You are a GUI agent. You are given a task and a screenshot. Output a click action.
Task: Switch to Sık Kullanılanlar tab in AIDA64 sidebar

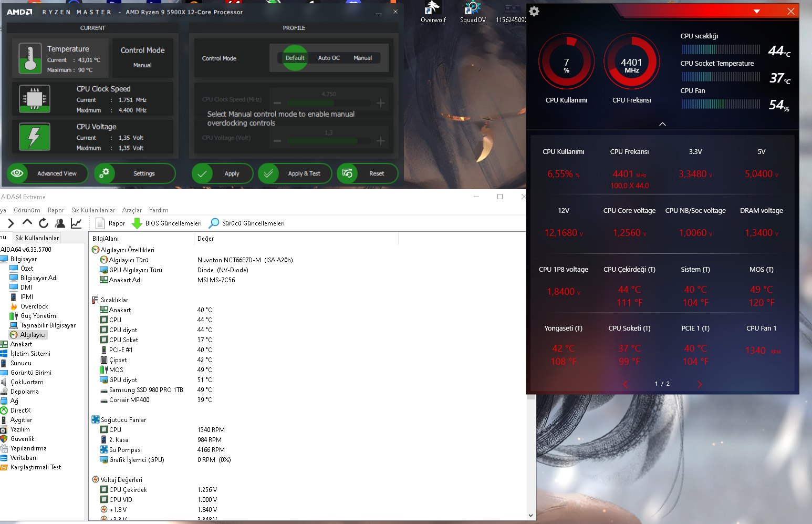(x=37, y=238)
